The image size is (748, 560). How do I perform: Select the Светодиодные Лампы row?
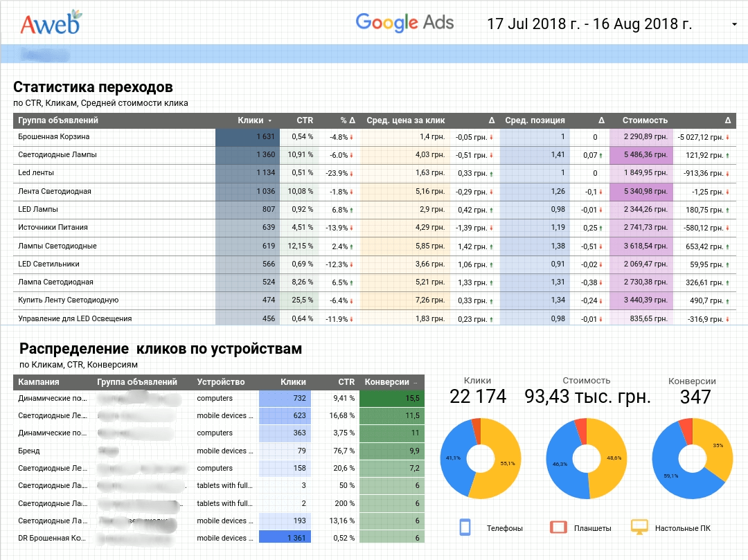(x=57, y=155)
